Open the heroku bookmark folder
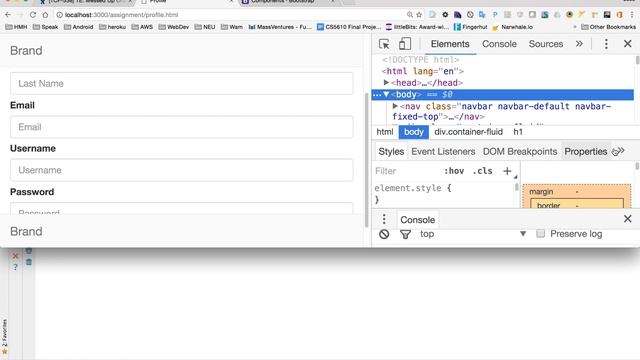640x360 pixels. pos(112,27)
